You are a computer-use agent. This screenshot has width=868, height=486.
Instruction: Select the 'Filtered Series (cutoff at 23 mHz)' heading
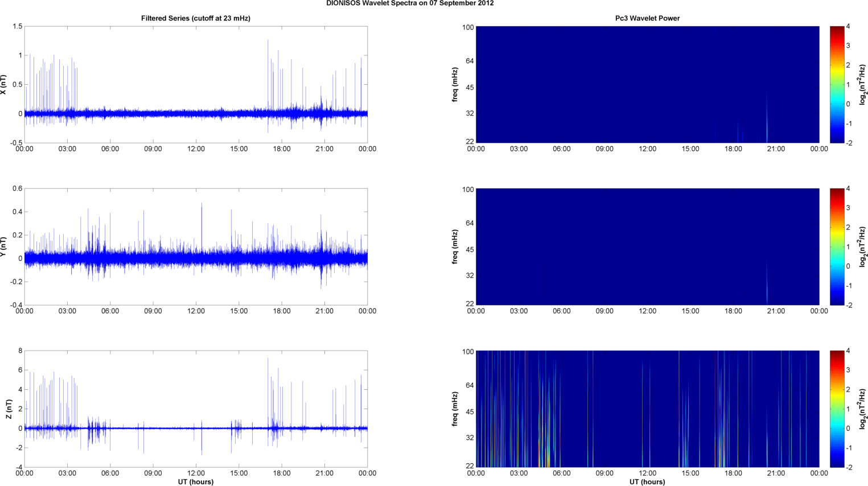[196, 18]
